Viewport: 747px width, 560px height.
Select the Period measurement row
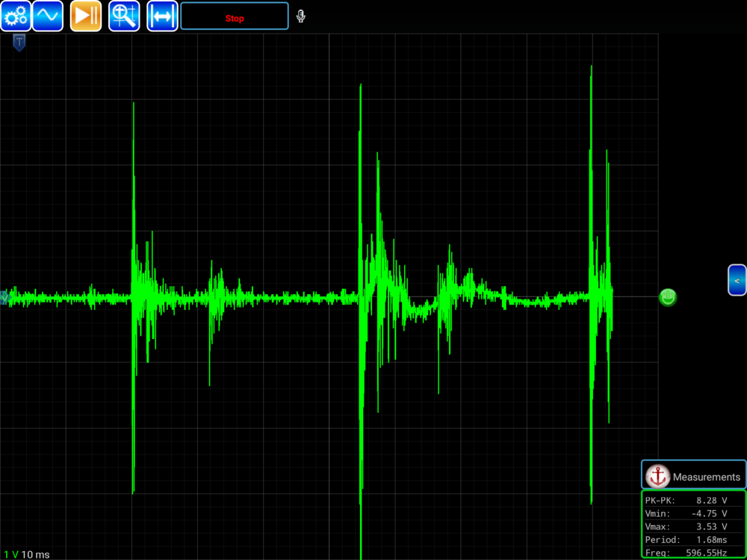tap(693, 539)
